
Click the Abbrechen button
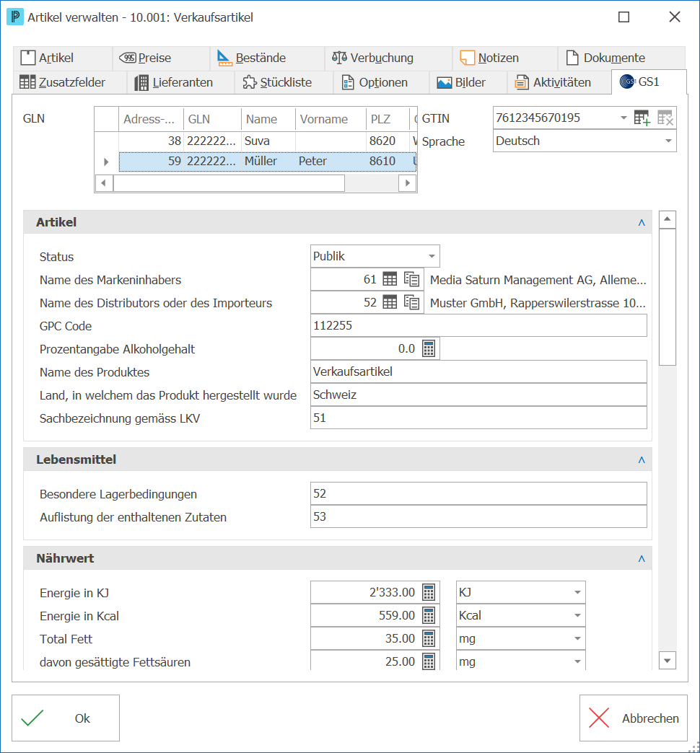pyautogui.click(x=633, y=718)
